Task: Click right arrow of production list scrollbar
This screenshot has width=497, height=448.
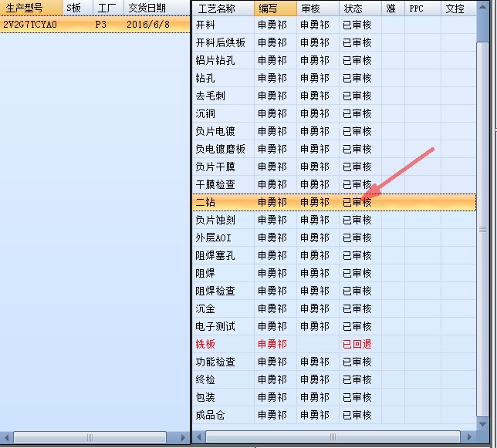Action: (x=183, y=437)
